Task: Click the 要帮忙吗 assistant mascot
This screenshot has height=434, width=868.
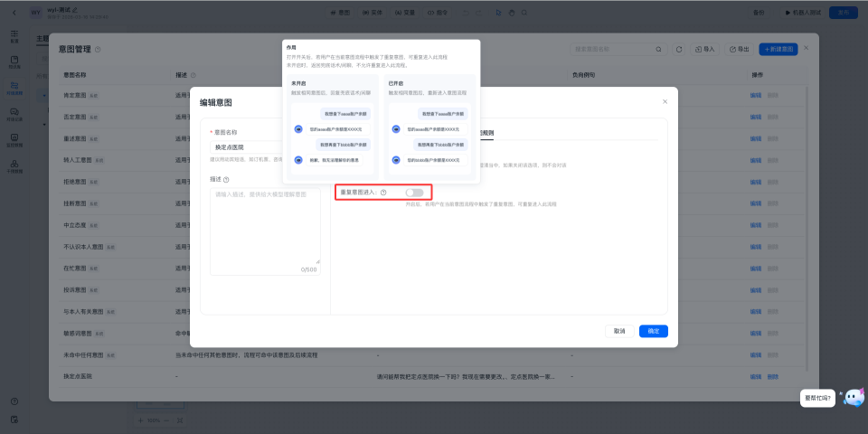Action: 853,398
